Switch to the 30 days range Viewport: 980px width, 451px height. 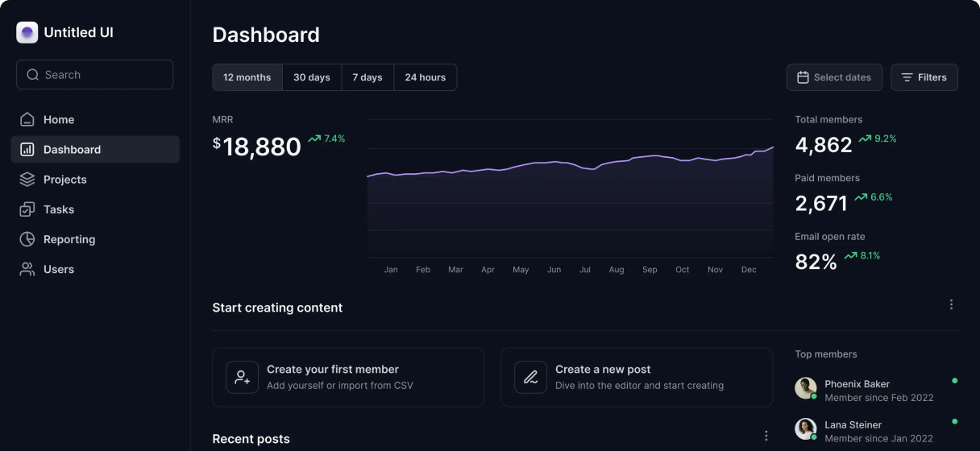pyautogui.click(x=312, y=77)
